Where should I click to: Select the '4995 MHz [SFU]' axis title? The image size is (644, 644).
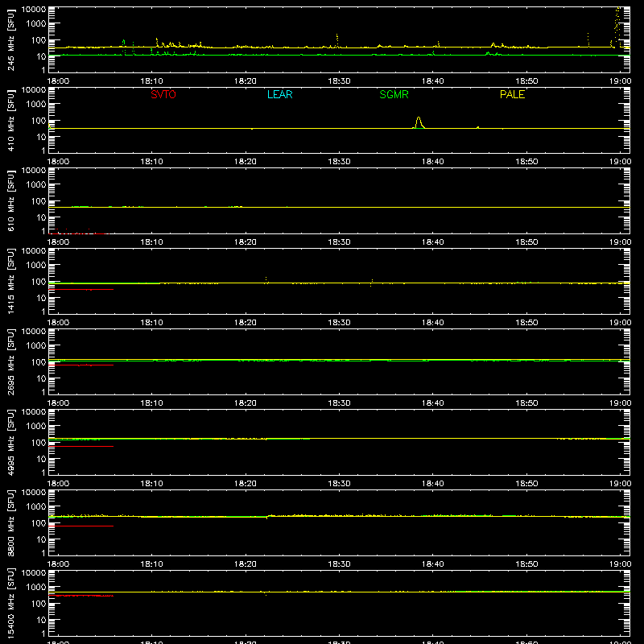pyautogui.click(x=11, y=442)
